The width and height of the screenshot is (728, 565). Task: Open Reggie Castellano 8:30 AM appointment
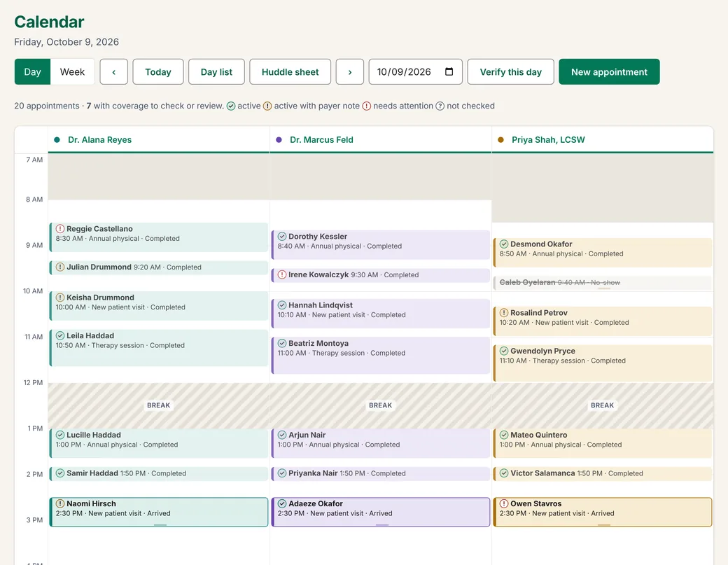159,237
